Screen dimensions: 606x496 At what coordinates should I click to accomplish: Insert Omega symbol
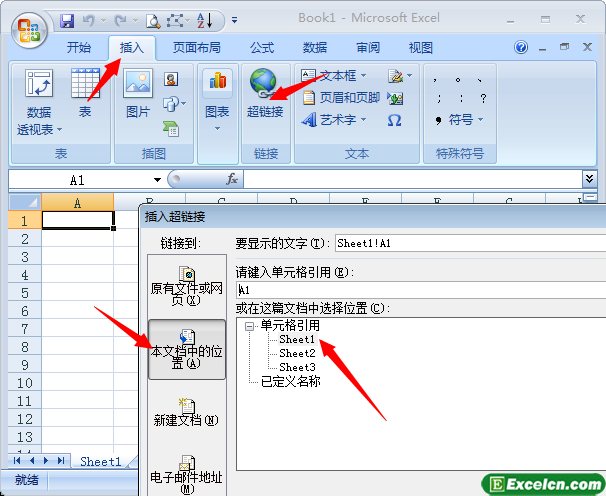(394, 121)
